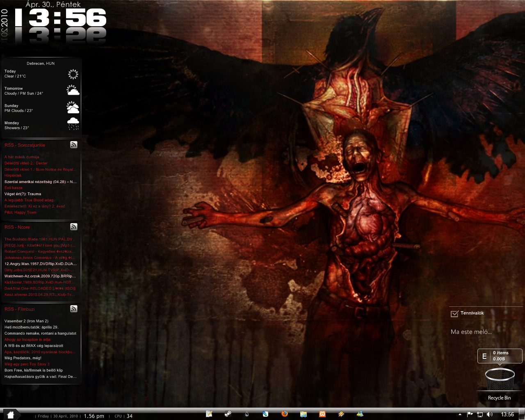Open 'Még Predators, még!' article
The width and height of the screenshot is (525, 420).
[x=23, y=358]
